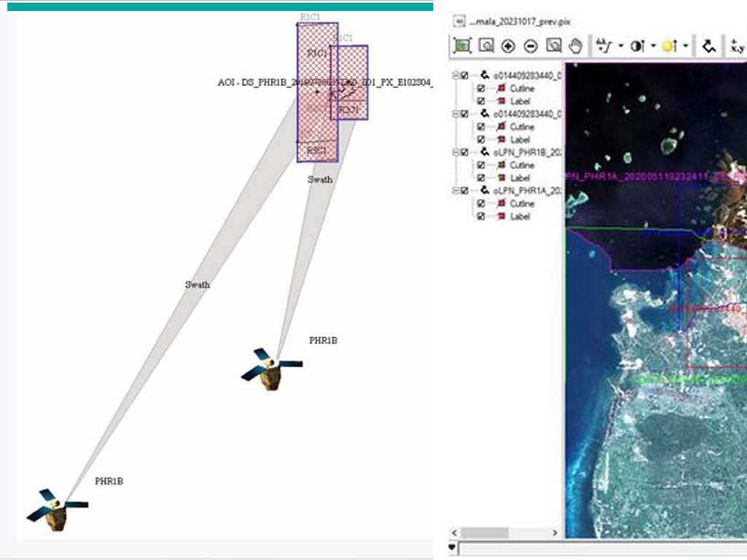Toggle checkbox of oLPN_PHR1B layer
The height and width of the screenshot is (560, 747).
(465, 152)
